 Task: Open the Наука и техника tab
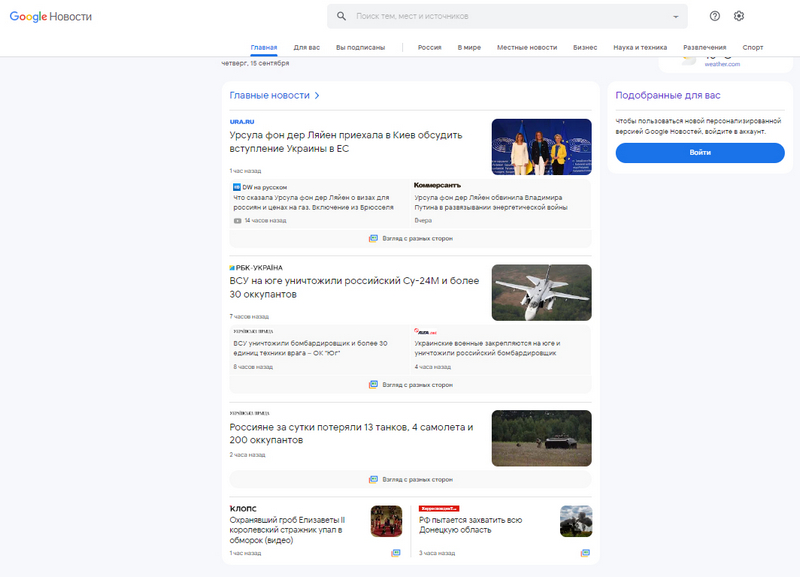pyautogui.click(x=640, y=47)
